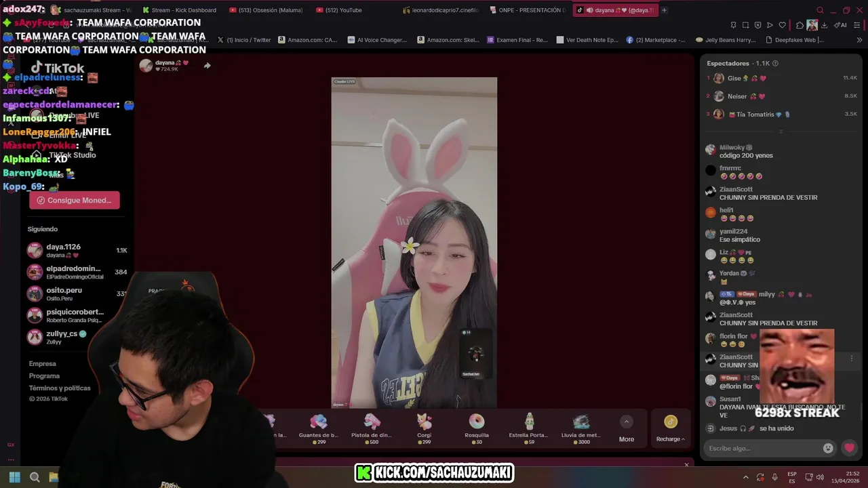The image size is (868, 488).
Task: Mute the dayana tab via speaker icon
Action: [589, 10]
